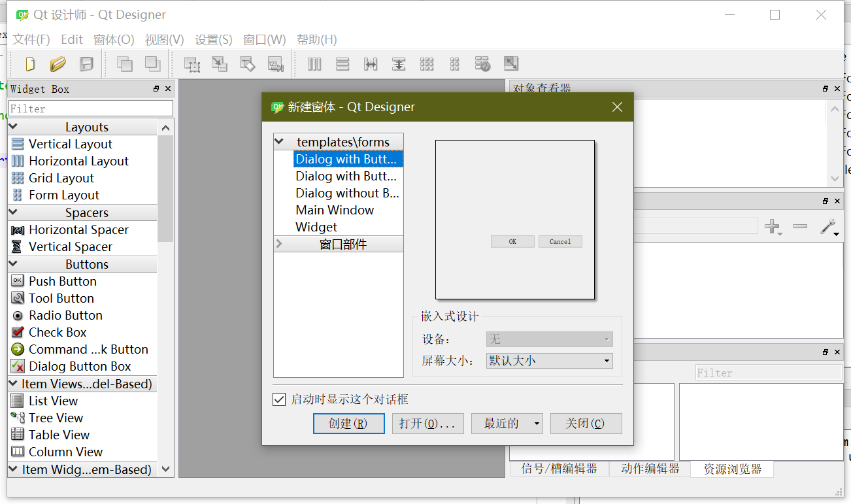Click the 打开(O)... button
851x504 pixels.
pyautogui.click(x=427, y=424)
